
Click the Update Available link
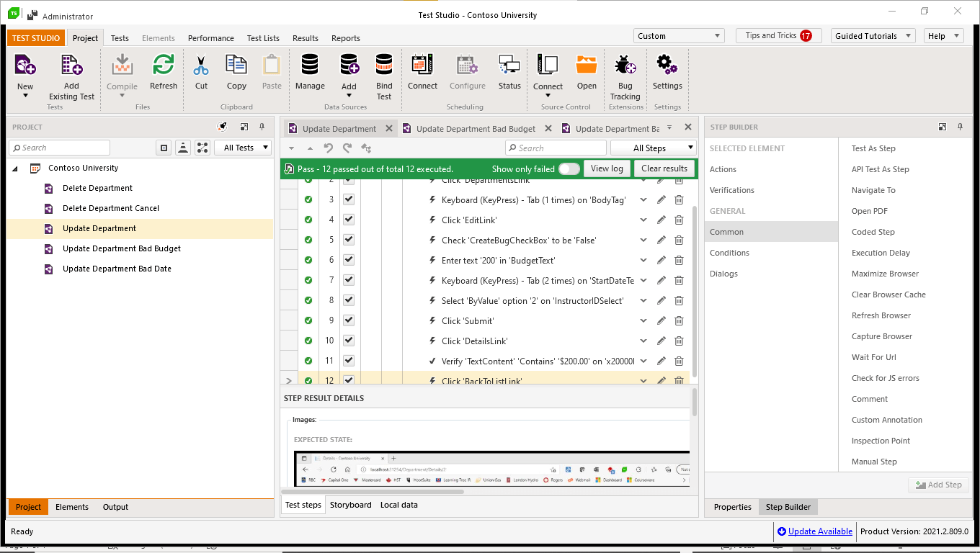pos(820,531)
